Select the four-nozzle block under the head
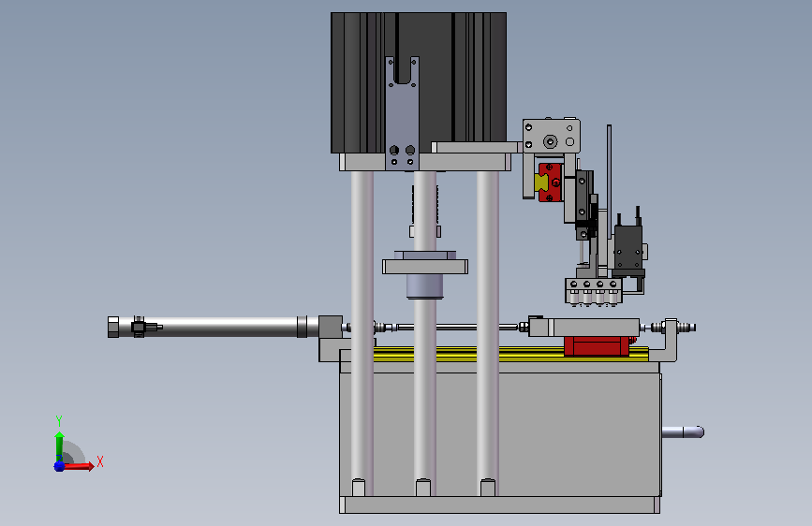This screenshot has width=812, height=526. 594,291
